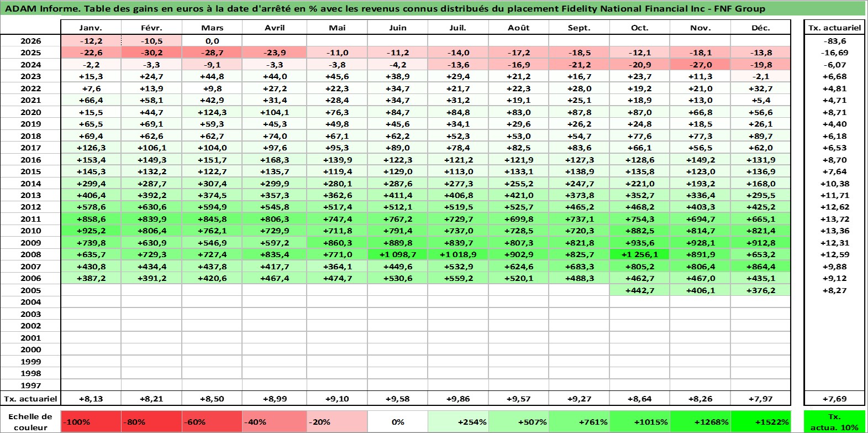Select the Mars column header
The height and width of the screenshot is (433, 868).
pyautogui.click(x=212, y=28)
